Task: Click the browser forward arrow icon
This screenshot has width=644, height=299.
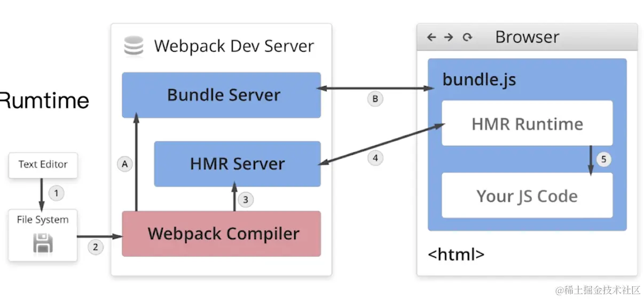Action: [449, 37]
